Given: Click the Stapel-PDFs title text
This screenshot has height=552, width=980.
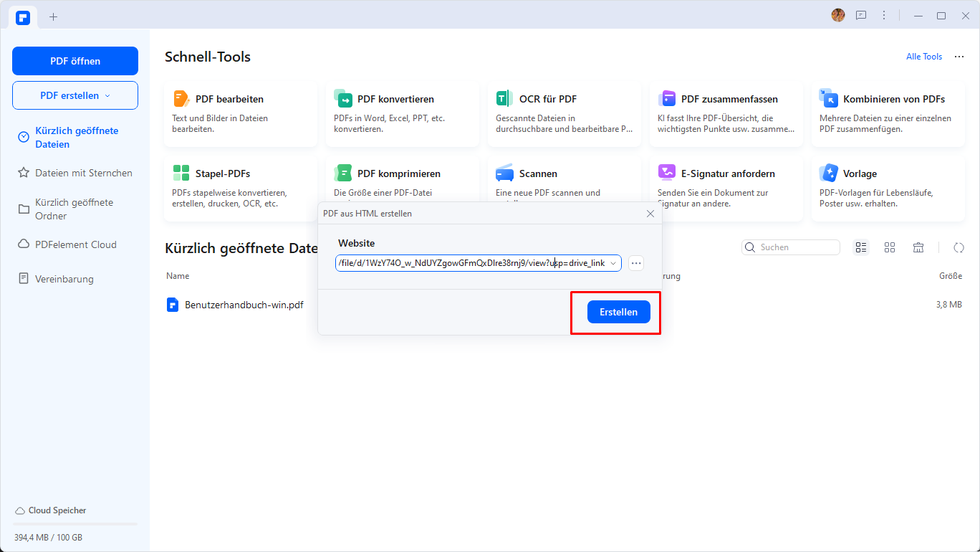Looking at the screenshot, I should coord(223,173).
